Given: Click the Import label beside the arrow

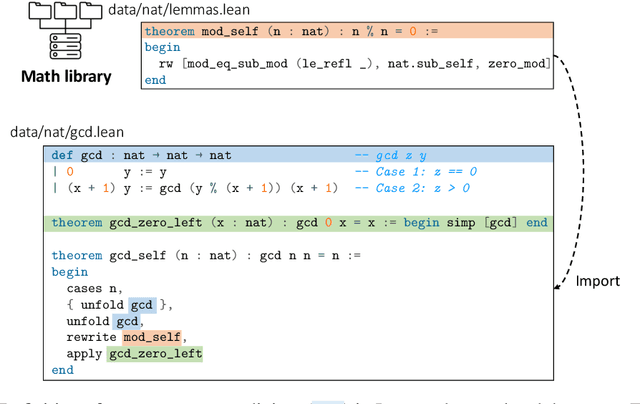Looking at the screenshot, I should [595, 283].
